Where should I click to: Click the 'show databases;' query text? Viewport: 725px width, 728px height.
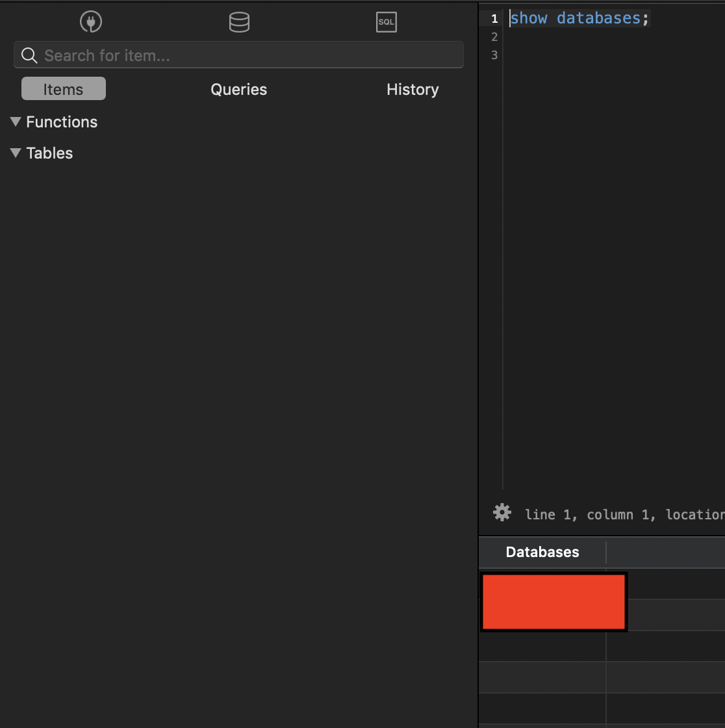tap(579, 18)
